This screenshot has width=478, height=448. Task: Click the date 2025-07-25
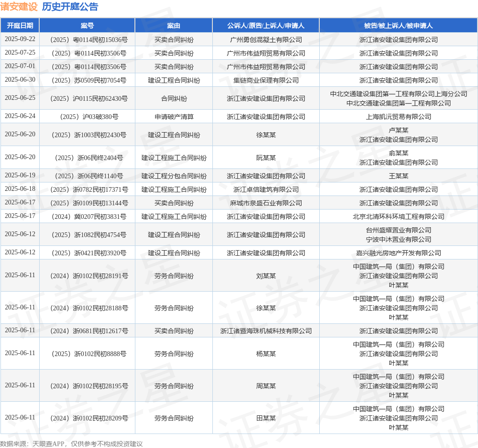20,53
